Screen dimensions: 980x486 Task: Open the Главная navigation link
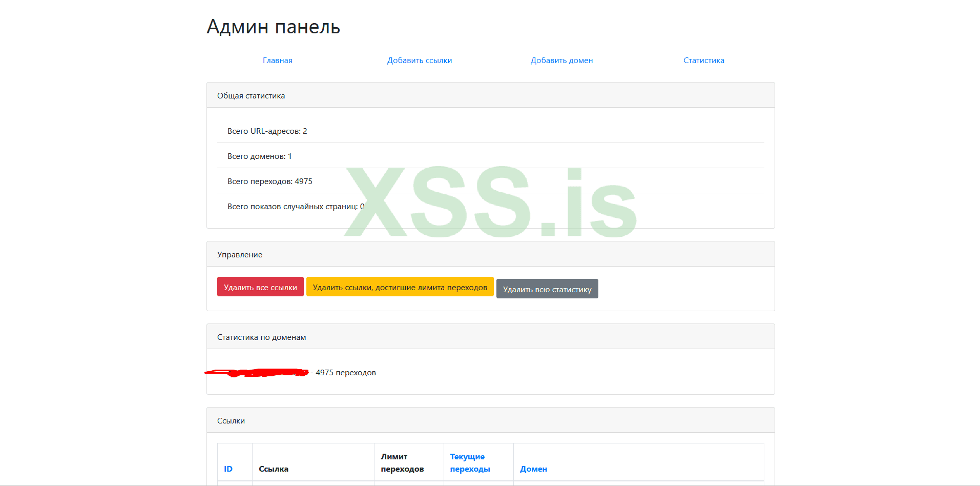click(x=277, y=60)
